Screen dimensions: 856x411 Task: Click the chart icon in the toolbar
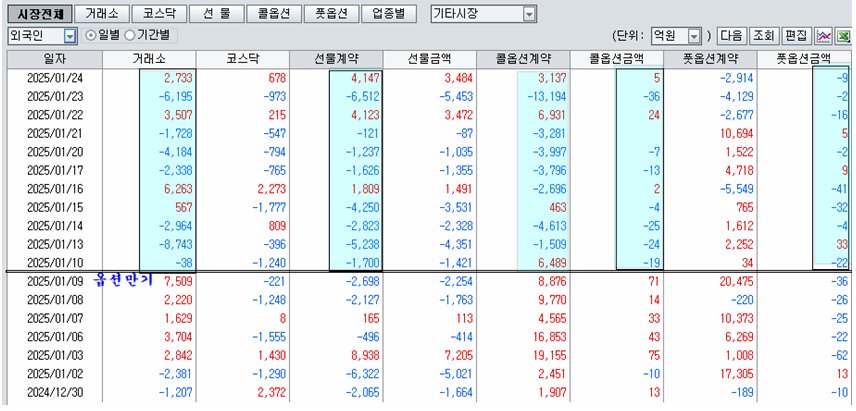(x=825, y=36)
